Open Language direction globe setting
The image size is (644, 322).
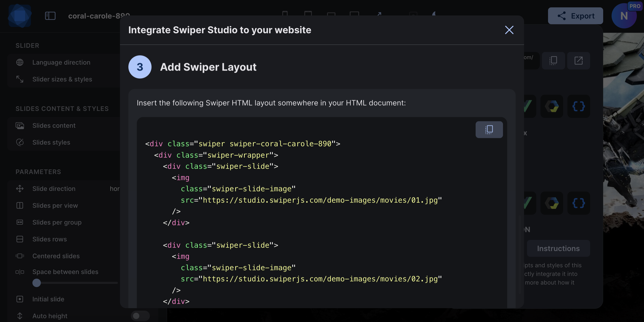(x=64, y=62)
